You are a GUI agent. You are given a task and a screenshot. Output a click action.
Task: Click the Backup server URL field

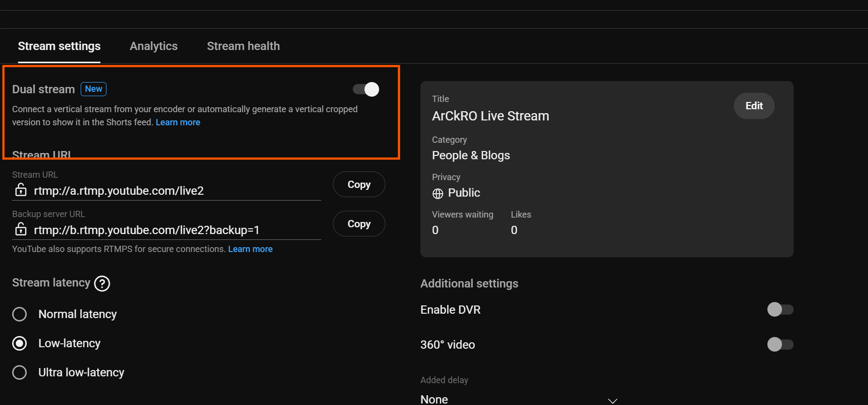167,230
